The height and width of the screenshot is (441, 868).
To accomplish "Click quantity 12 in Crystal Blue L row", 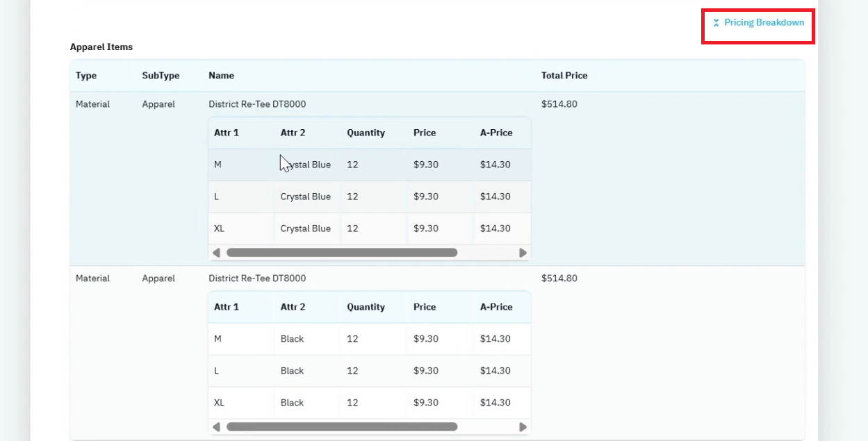I will coord(352,197).
